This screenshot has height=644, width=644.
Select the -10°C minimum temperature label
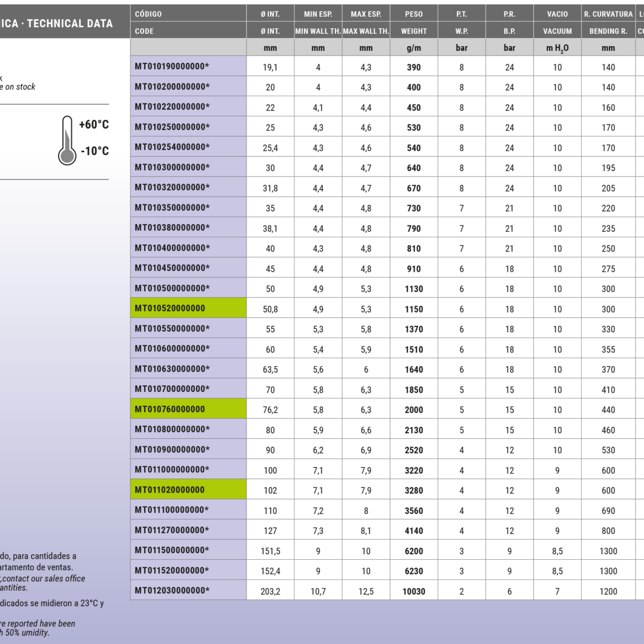coord(94,151)
